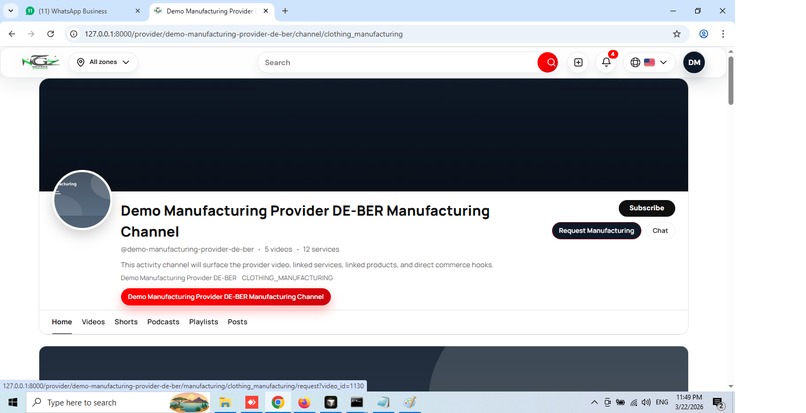Open the All zones location dropdown

click(103, 62)
